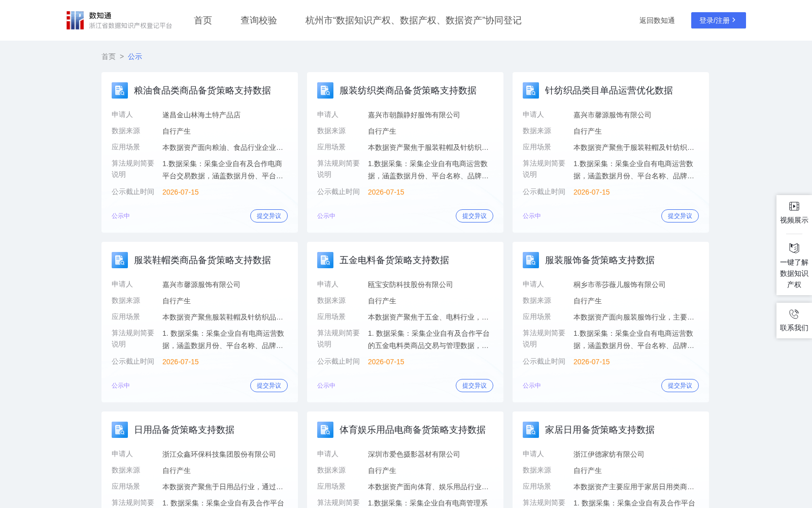Image resolution: width=812 pixels, height=508 pixels.
Task: Click the document icon beside 粮油食品类商品备货策略支持数据
Action: pyautogui.click(x=120, y=90)
